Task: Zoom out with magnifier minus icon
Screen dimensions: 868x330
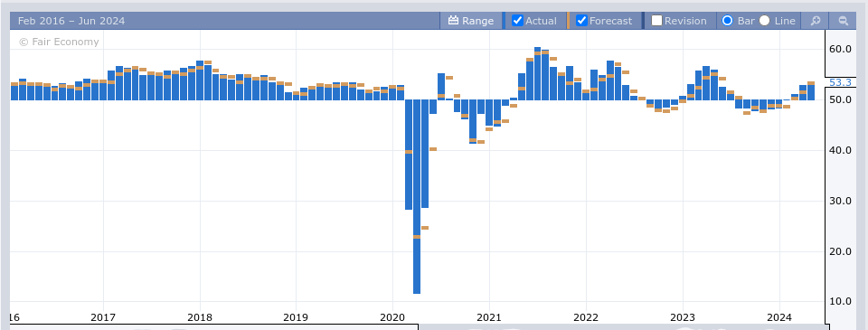Action: (x=843, y=21)
